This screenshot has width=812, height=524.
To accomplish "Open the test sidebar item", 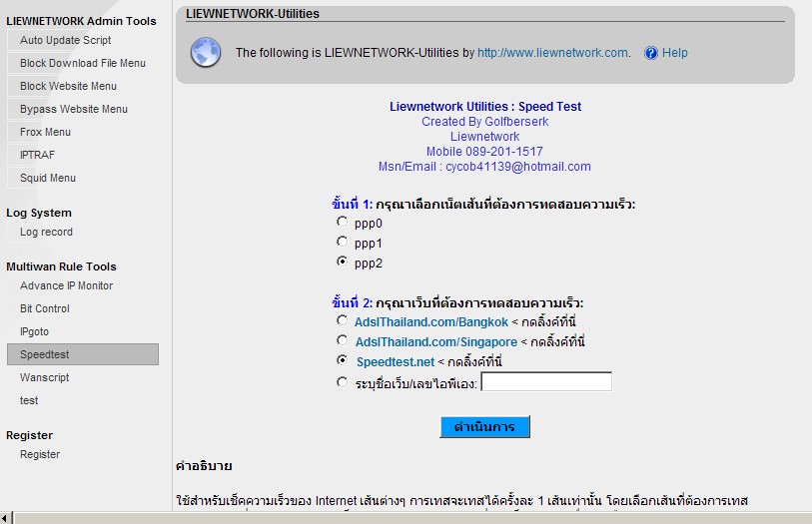I will click(29, 400).
